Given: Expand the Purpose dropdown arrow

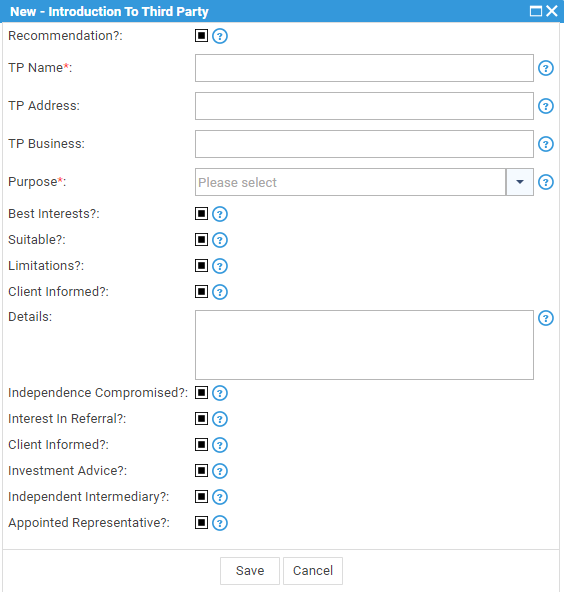Looking at the screenshot, I should click(519, 182).
